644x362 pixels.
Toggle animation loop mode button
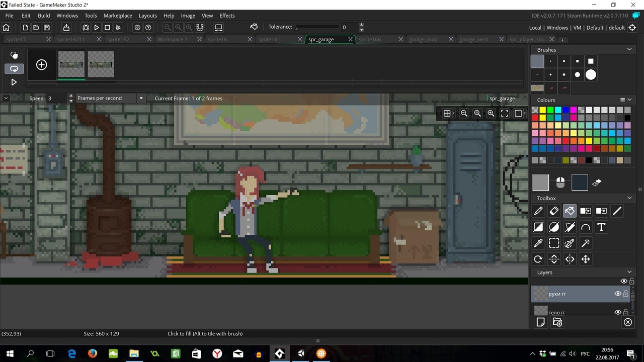point(14,68)
